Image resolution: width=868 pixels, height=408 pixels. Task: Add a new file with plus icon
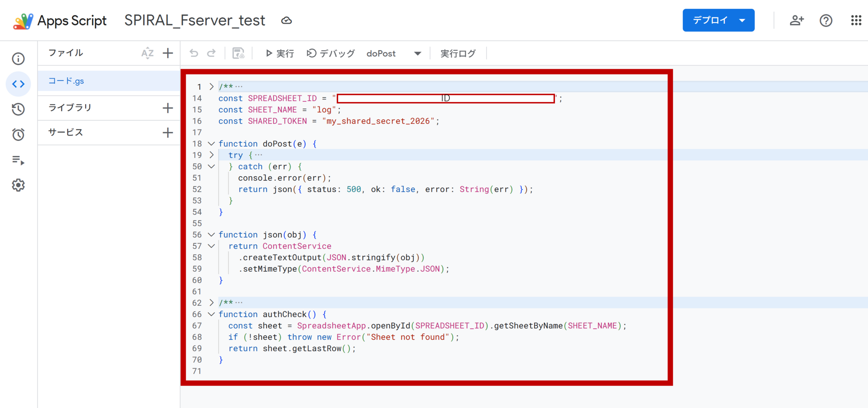coord(168,53)
